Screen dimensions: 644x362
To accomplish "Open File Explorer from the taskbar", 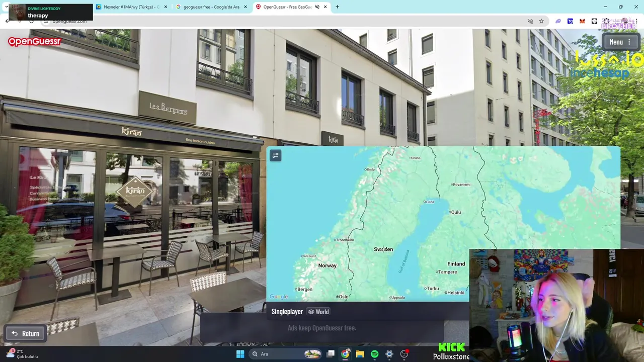I will click(360, 354).
